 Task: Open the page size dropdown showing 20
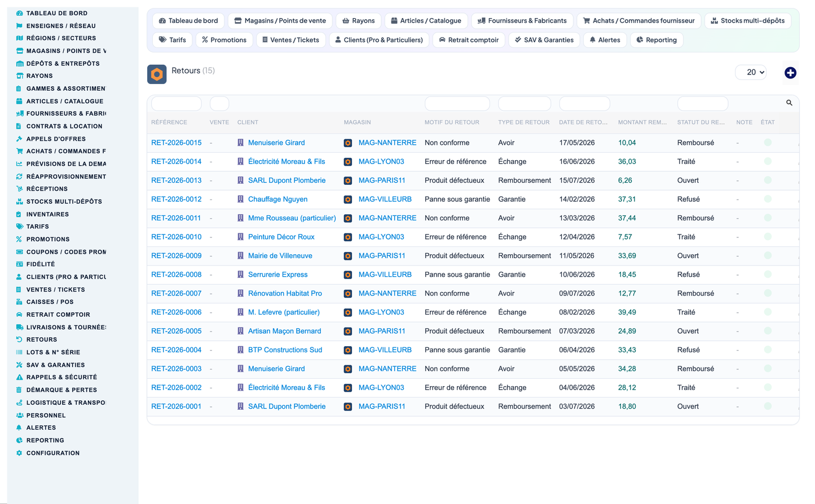(x=751, y=72)
